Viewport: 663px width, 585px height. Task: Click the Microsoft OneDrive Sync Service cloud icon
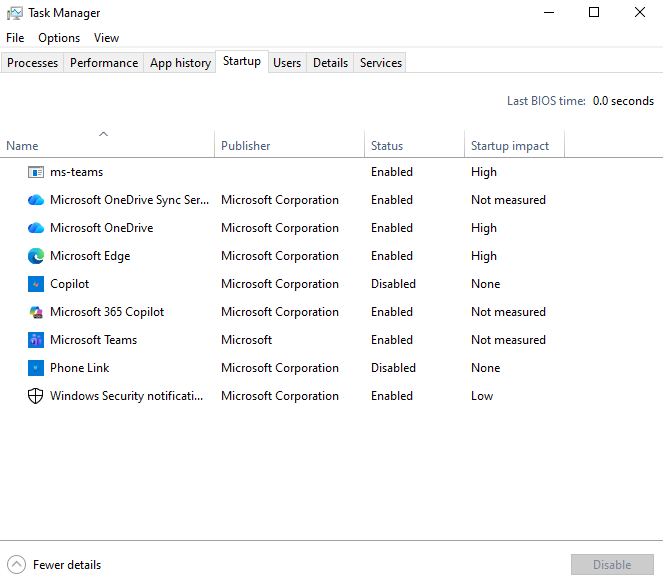point(36,200)
